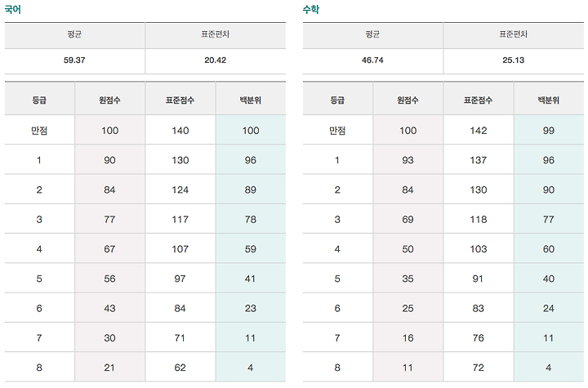Click the 표준편차 header in 국어 table
The image size is (588, 388).
216,34
